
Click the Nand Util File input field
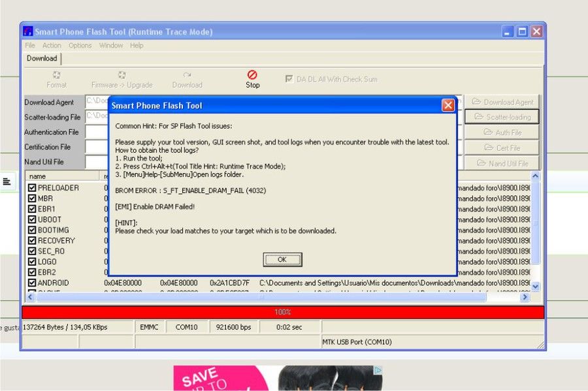point(97,162)
